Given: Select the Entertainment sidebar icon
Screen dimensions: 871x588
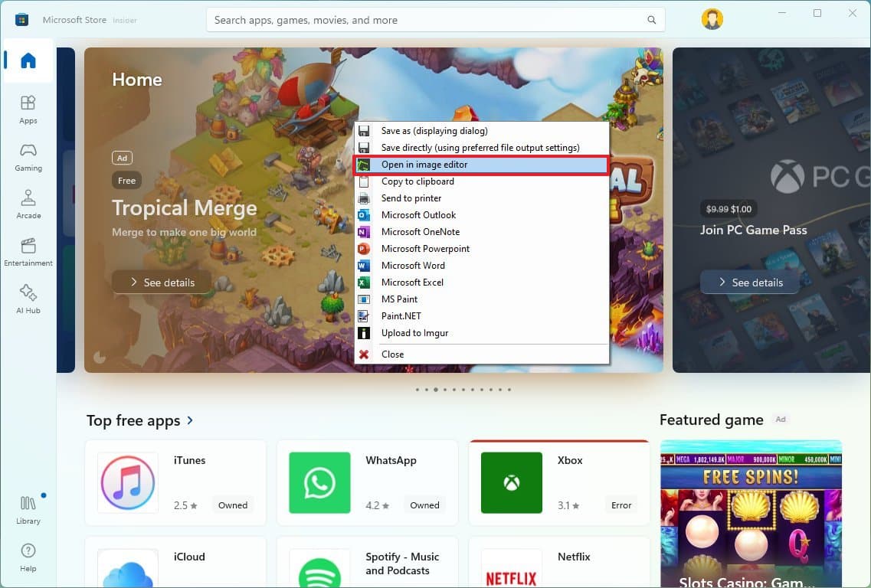Looking at the screenshot, I should 28,251.
